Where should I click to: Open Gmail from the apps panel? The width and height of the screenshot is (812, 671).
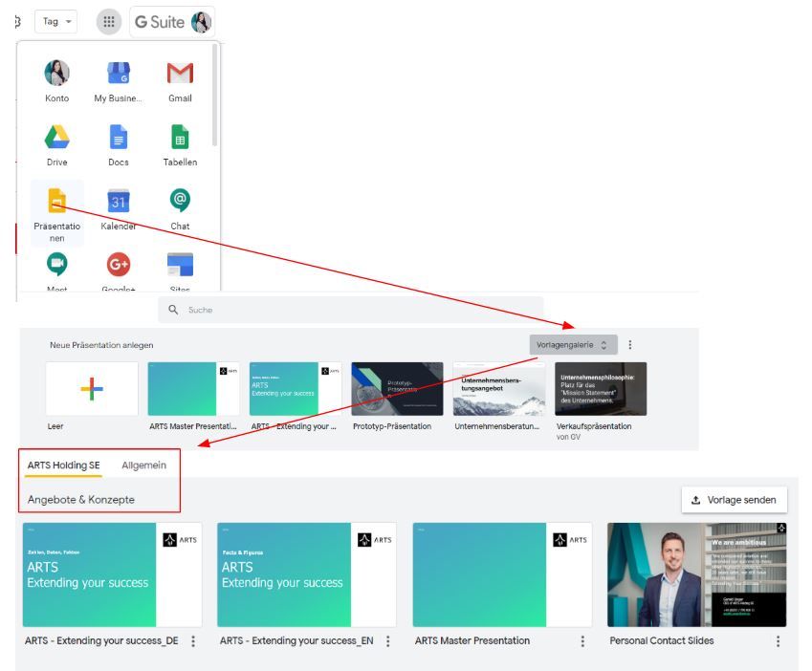coord(180,80)
